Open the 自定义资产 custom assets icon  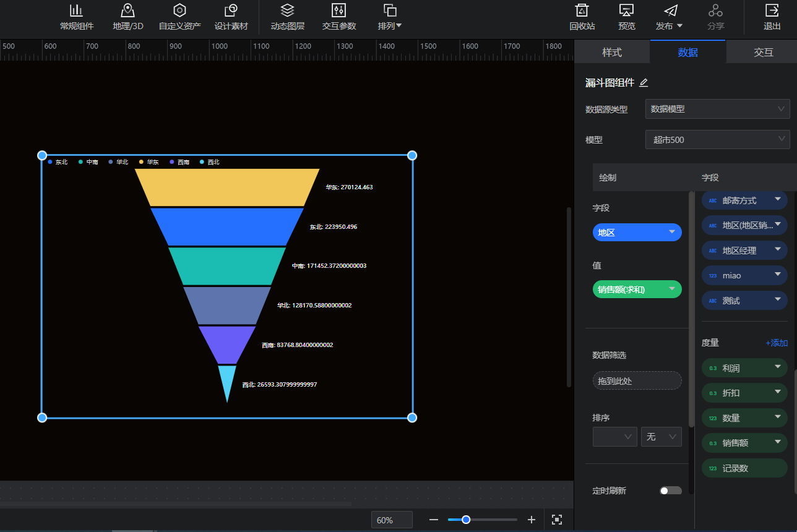pyautogui.click(x=179, y=11)
